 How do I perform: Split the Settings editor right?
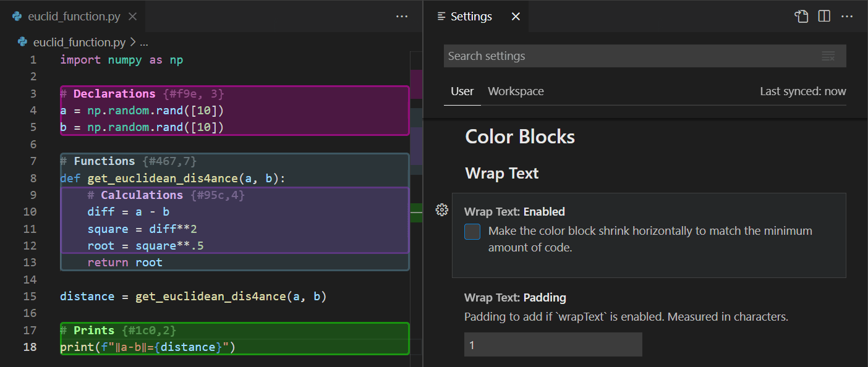[824, 17]
